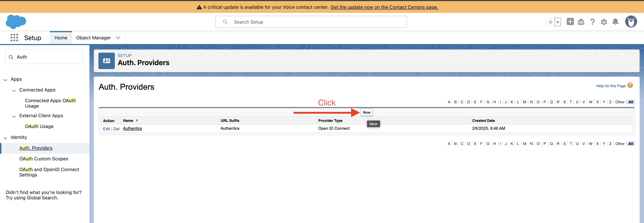Open the Setup gear menu
Image resolution: width=644 pixels, height=223 pixels.
pyautogui.click(x=604, y=22)
